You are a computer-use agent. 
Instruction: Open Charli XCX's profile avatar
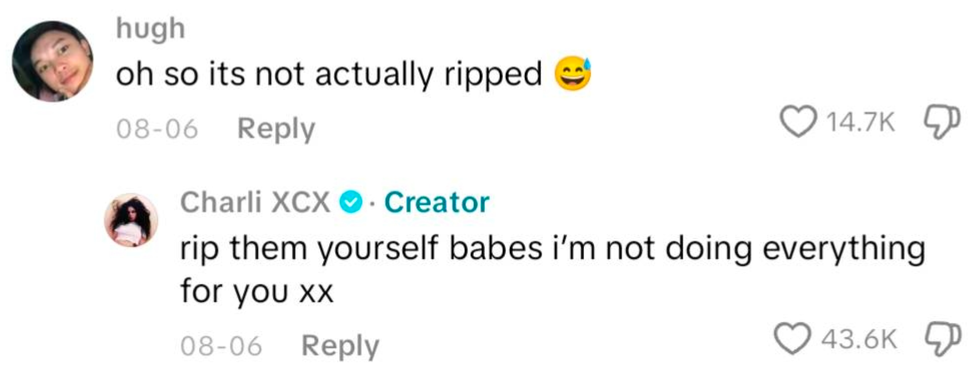coord(131,220)
